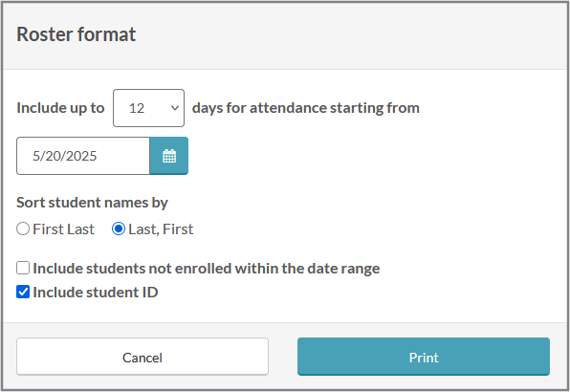570x392 pixels.
Task: Click the teal button beside the date field
Action: pos(169,156)
